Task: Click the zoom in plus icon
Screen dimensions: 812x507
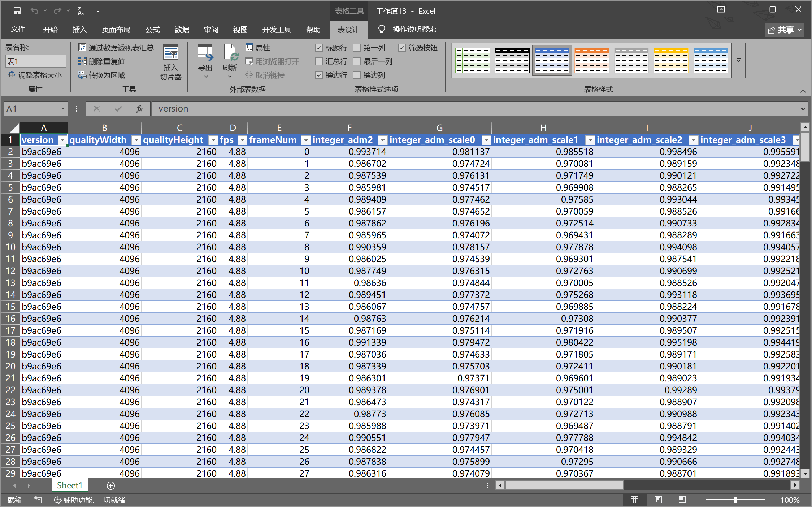Action: [x=770, y=500]
